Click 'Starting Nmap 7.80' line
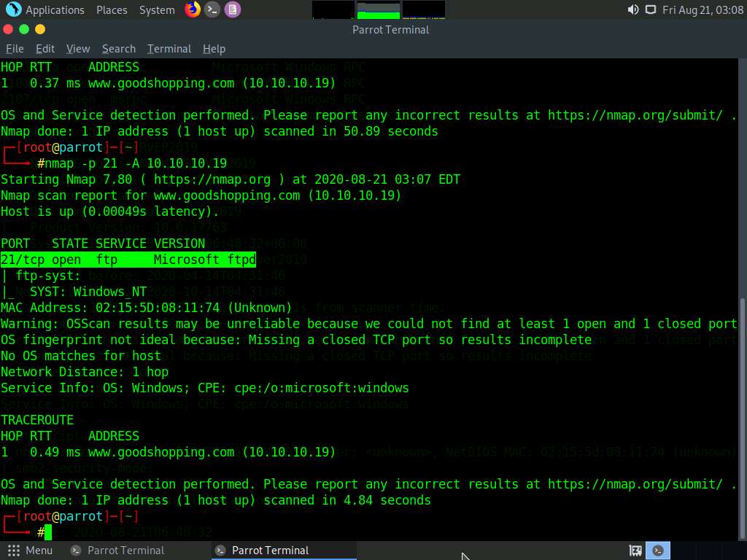The height and width of the screenshot is (560, 747). pyautogui.click(x=231, y=179)
